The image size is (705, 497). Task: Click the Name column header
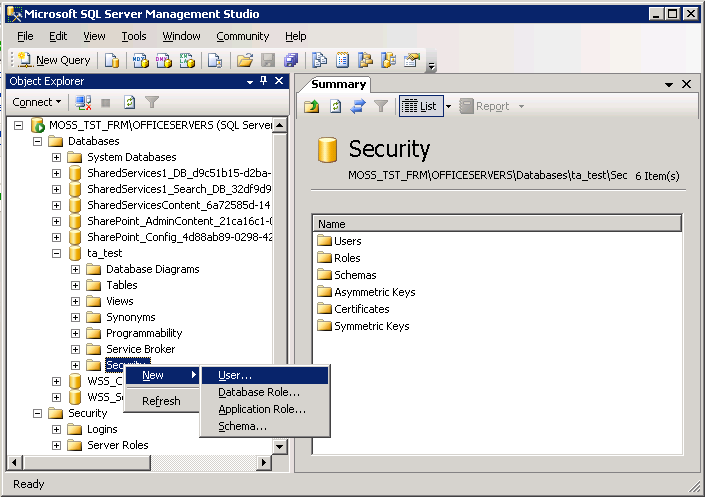click(x=497, y=224)
